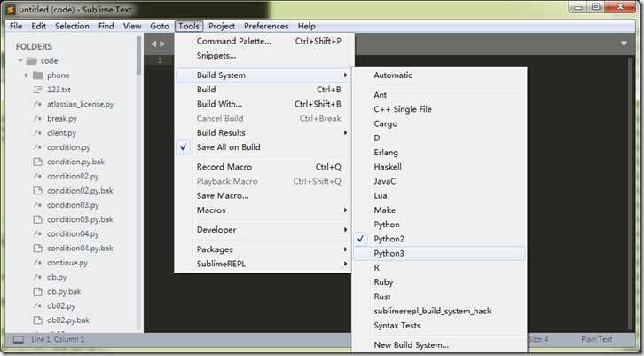Expand the Packages submenu
This screenshot has width=644, height=356.
click(x=263, y=249)
